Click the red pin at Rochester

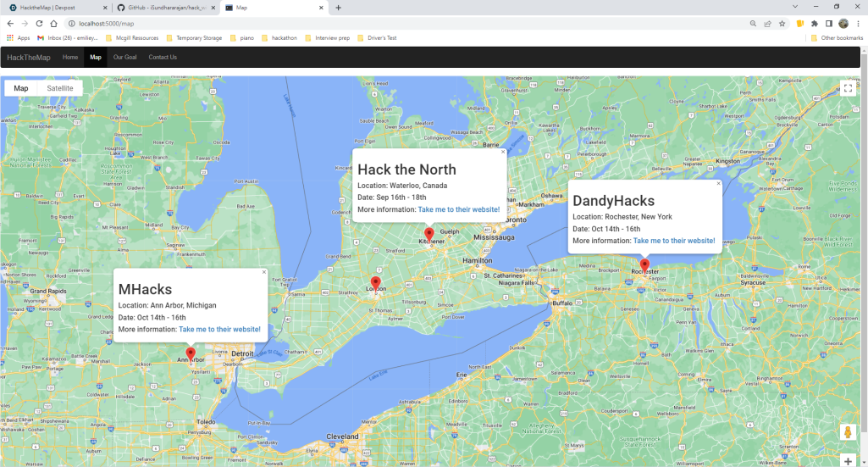[644, 266]
